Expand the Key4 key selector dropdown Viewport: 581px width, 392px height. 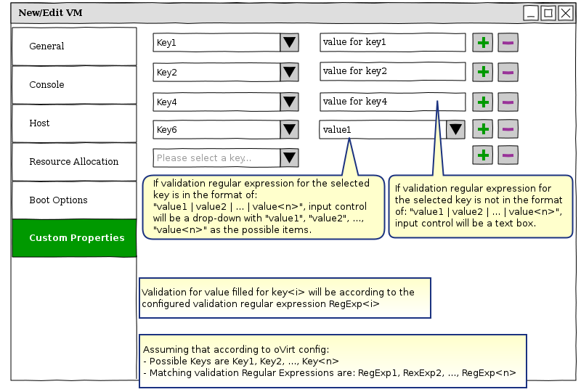point(289,102)
